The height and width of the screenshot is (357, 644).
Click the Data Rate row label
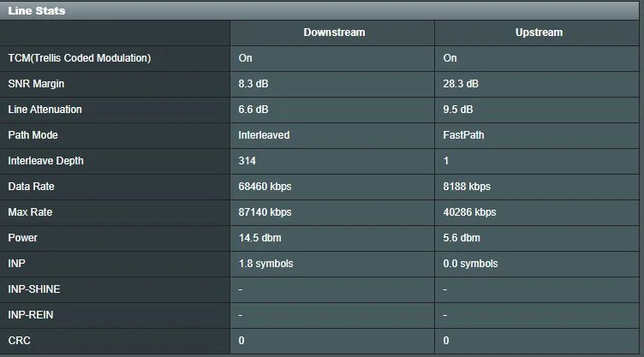(31, 187)
